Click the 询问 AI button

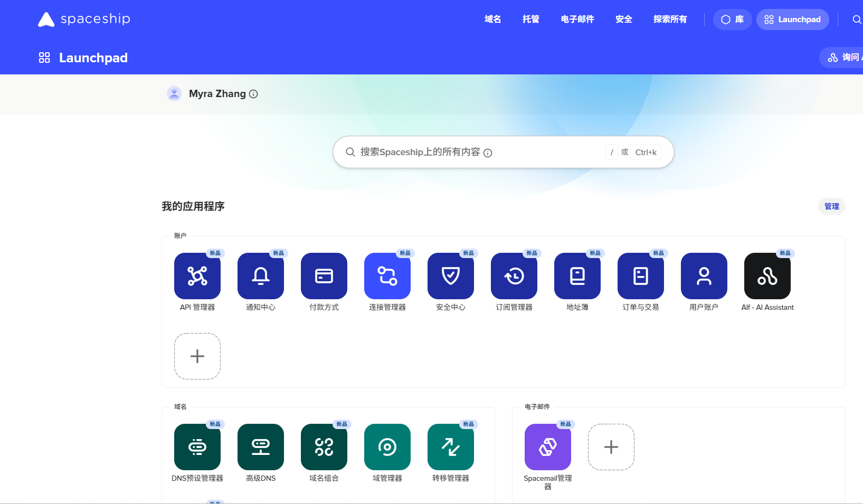tap(841, 58)
